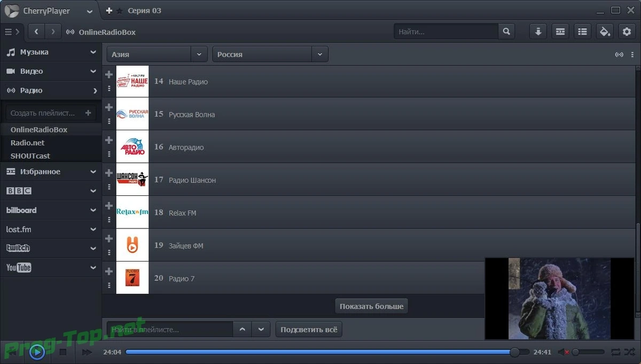The image size is (641, 364).
Task: Adjust the volume slider
Action: pos(588,352)
